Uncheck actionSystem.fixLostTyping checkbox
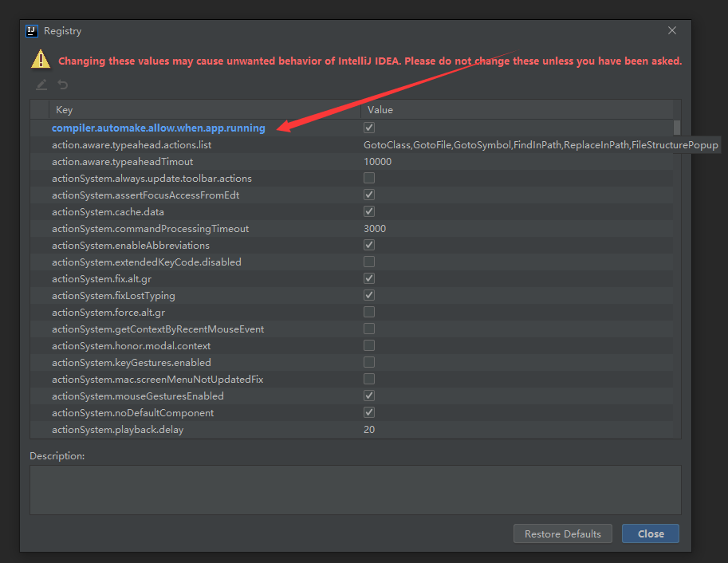This screenshot has width=728, height=563. 369,295
